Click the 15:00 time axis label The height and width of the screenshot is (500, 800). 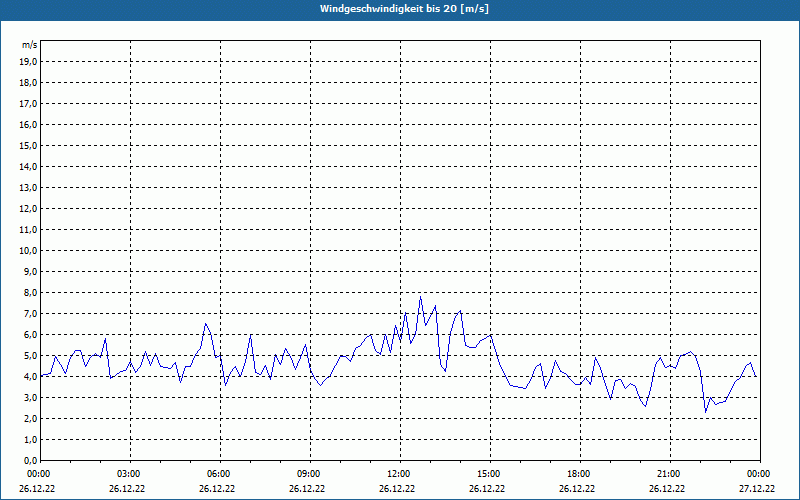tap(490, 474)
